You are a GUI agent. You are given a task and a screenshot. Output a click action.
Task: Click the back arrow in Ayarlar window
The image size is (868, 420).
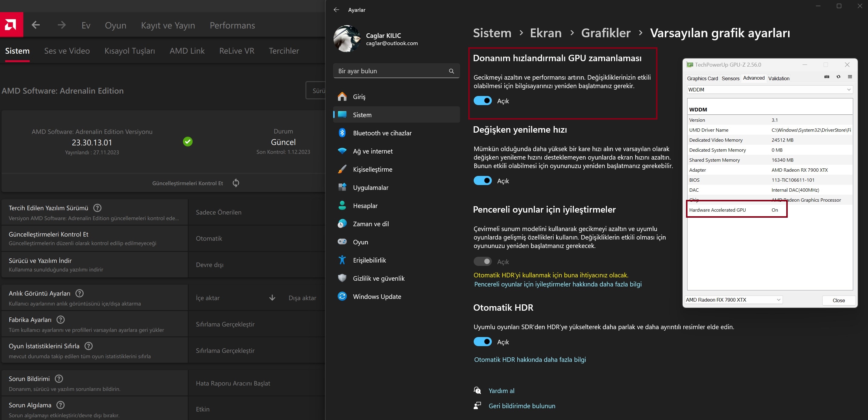coord(336,10)
